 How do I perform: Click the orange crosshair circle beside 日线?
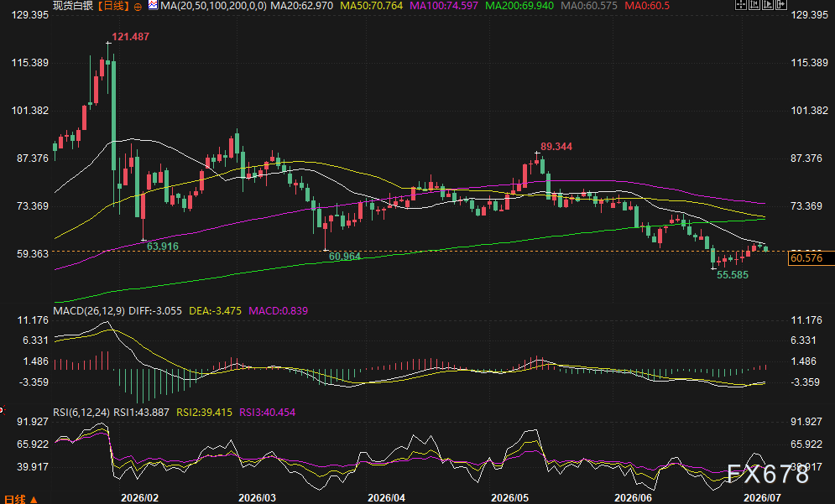[x=138, y=7]
